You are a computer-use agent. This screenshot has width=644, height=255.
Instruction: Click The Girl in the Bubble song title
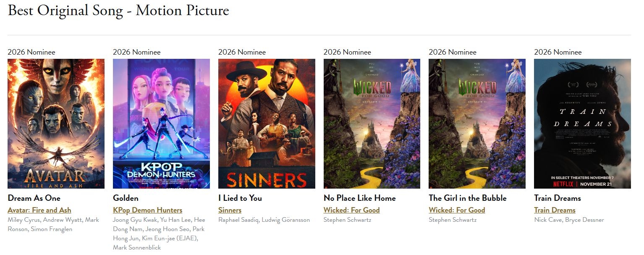(x=468, y=198)
